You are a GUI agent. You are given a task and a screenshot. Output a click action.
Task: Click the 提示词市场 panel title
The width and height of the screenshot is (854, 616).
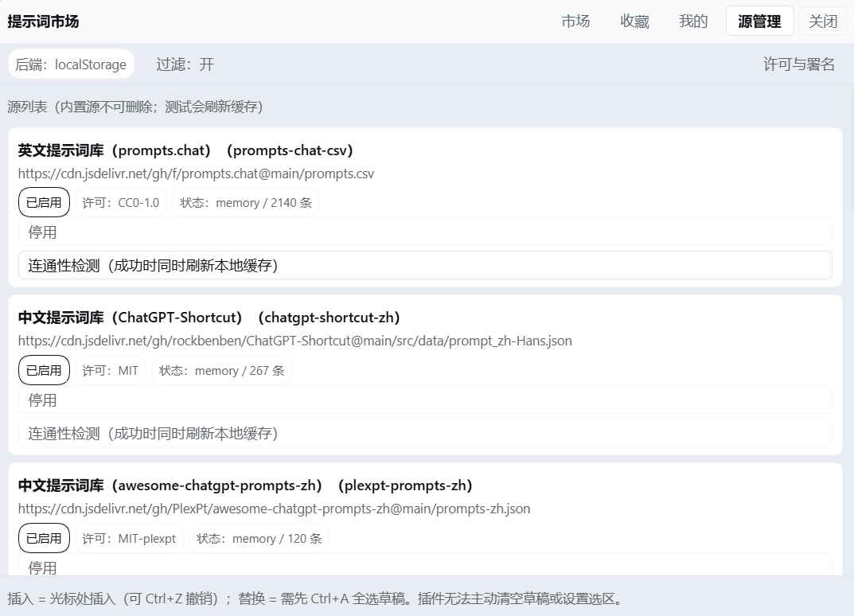coord(43,21)
